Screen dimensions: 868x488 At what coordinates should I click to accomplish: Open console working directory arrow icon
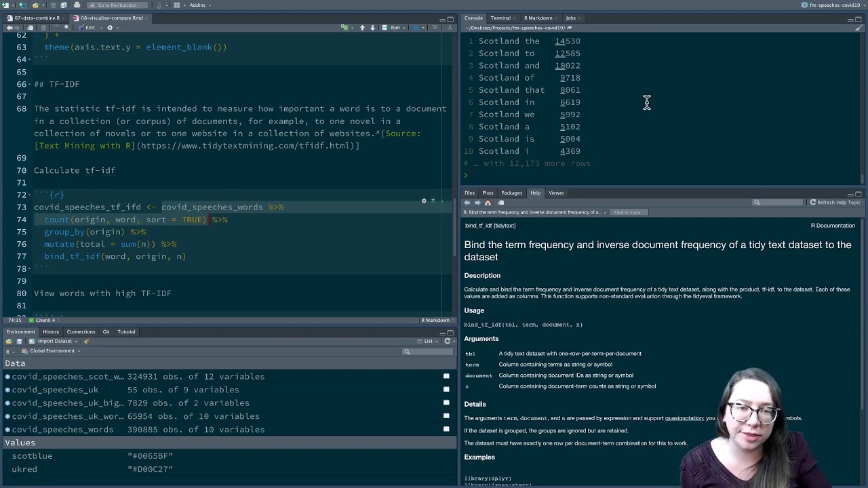[x=570, y=28]
